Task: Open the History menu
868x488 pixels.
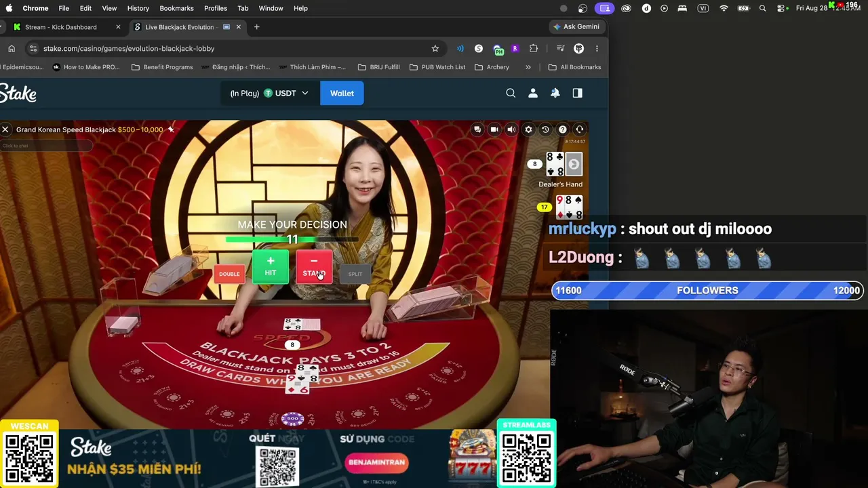Action: [x=138, y=8]
